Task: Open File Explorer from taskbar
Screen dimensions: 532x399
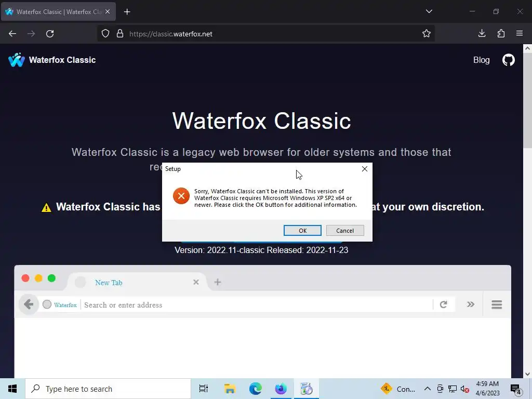Action: (230, 389)
